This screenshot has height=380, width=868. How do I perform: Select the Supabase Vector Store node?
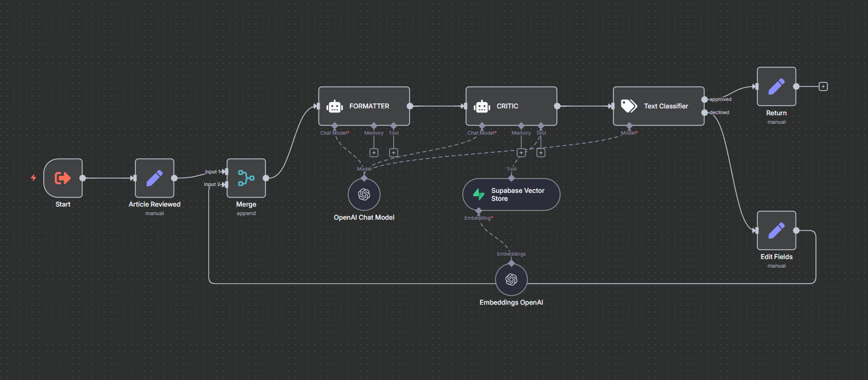pos(511,195)
